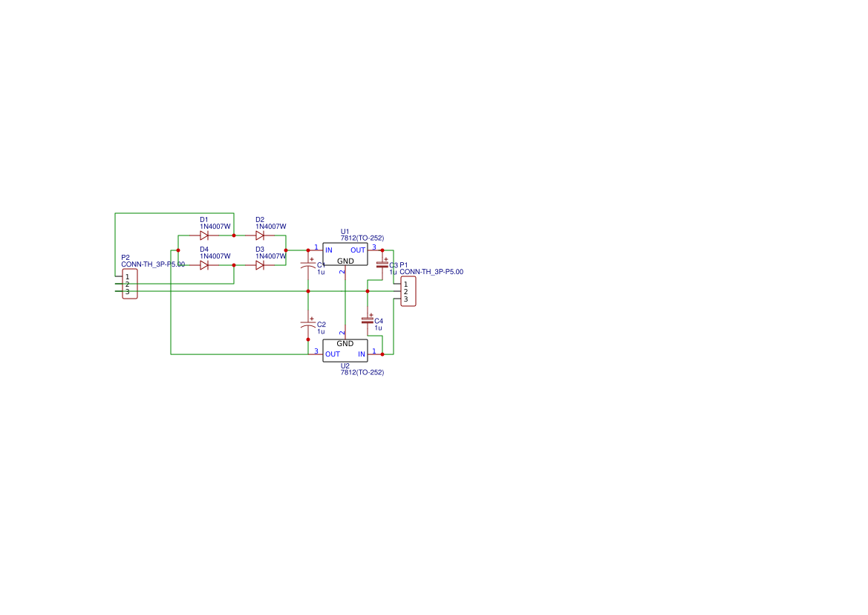Click pin 1 of connector P1

tap(405, 284)
